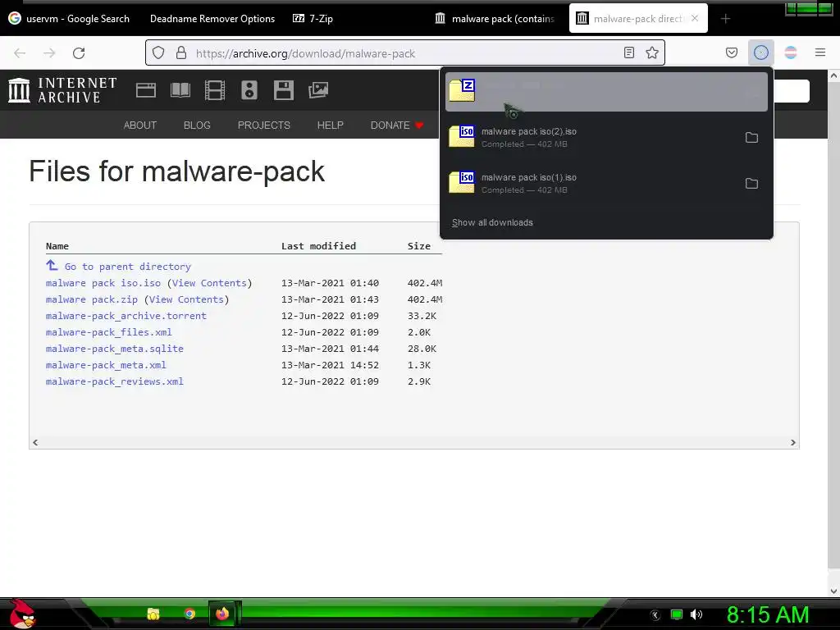The image size is (840, 630).
Task: Open the Web archive icon in header
Action: coord(146,90)
